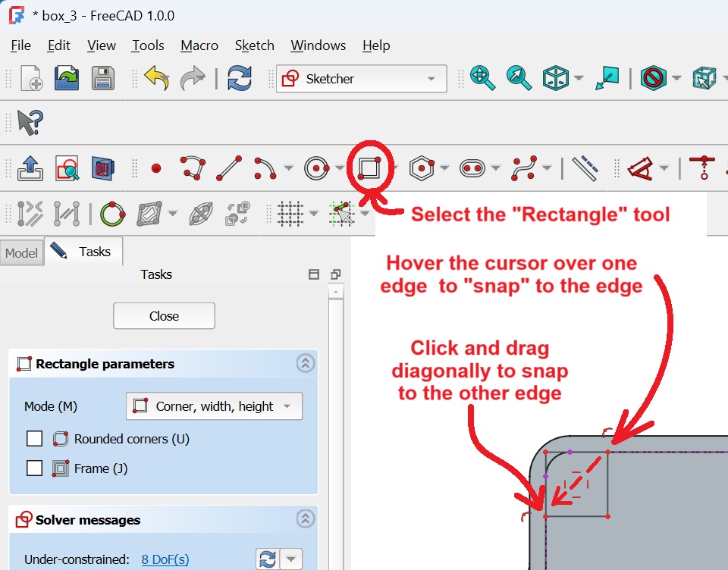Screen dimensions: 728x570
Task: Click the Line tool icon
Action: coord(229,168)
